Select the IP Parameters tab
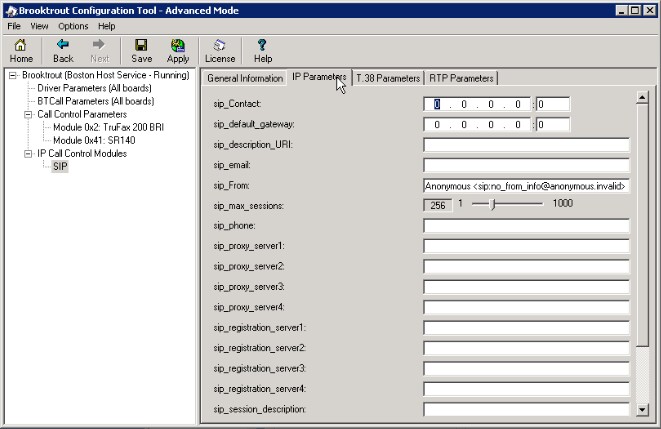The width and height of the screenshot is (661, 429). point(319,77)
